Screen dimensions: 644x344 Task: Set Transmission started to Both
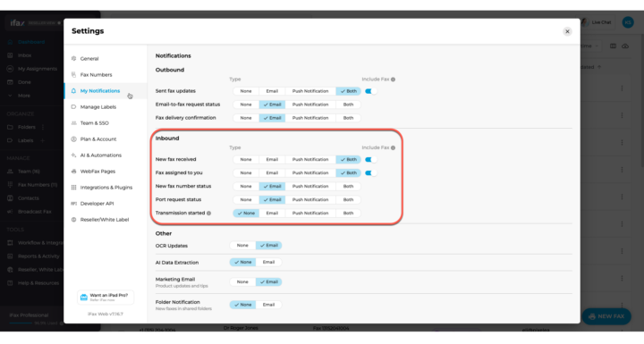(348, 213)
